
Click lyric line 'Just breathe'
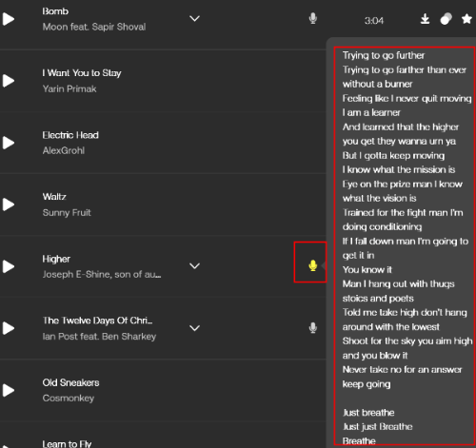pos(368,413)
